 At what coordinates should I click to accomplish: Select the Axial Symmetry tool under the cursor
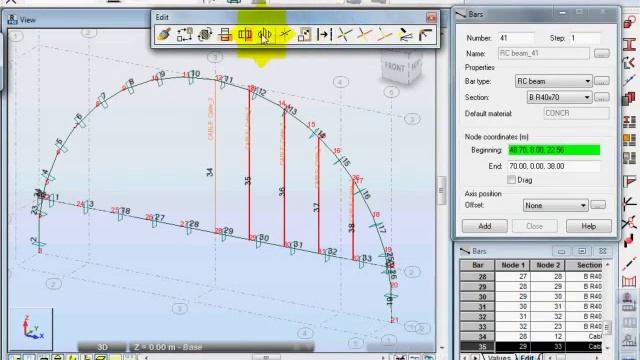(264, 34)
